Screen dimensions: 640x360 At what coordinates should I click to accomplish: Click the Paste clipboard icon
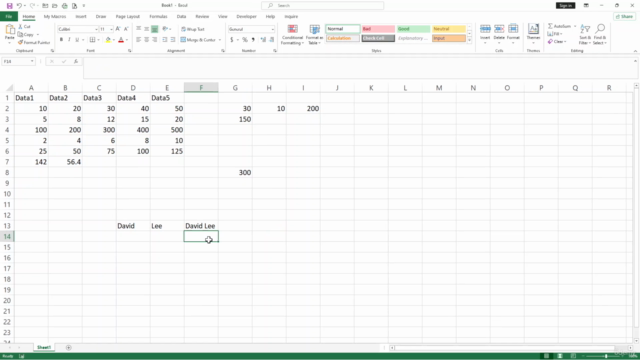coord(9,30)
